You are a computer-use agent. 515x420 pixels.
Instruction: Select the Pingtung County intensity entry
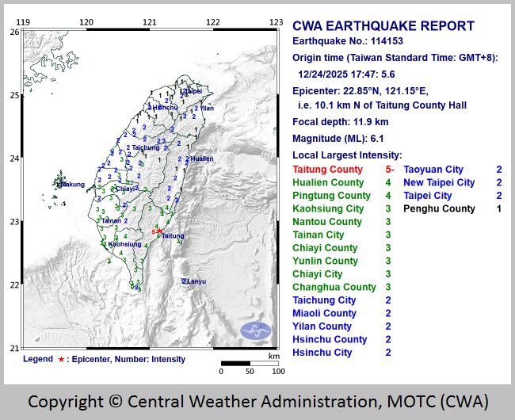(x=331, y=196)
